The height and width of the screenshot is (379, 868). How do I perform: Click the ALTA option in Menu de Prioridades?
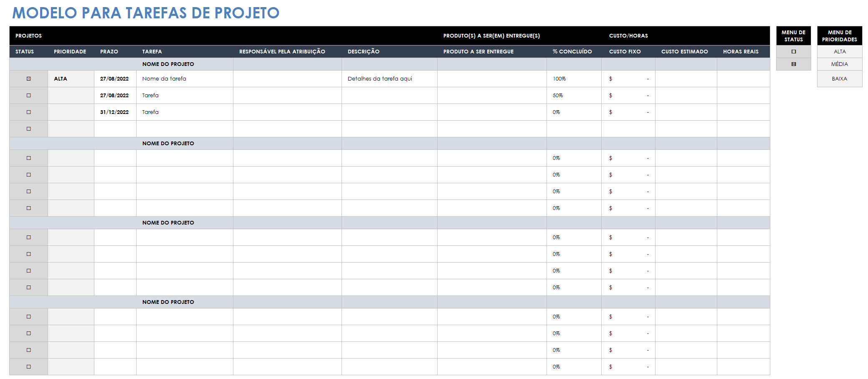[840, 52]
